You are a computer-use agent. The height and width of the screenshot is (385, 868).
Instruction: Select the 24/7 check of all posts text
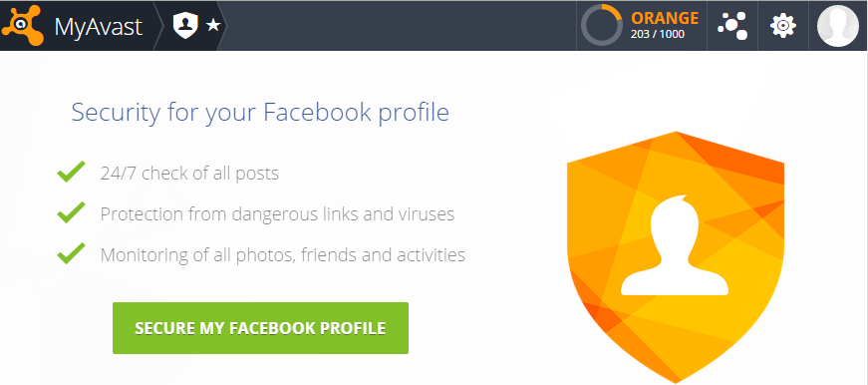189,174
